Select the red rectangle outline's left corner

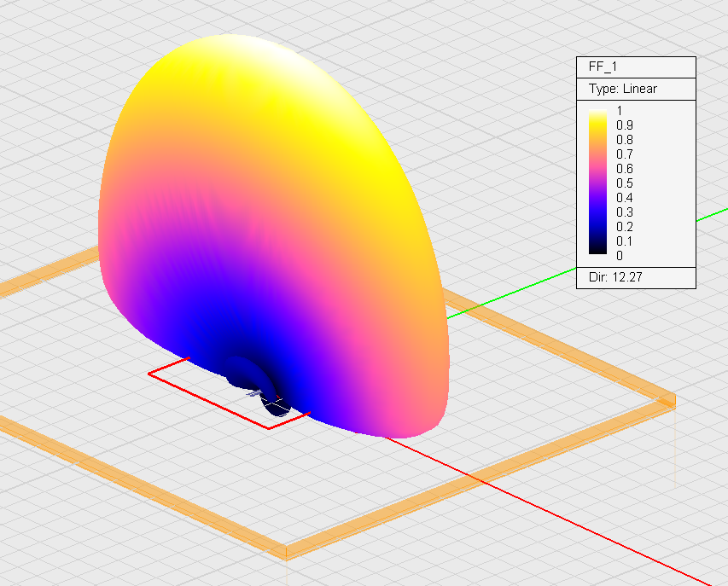(x=150, y=373)
